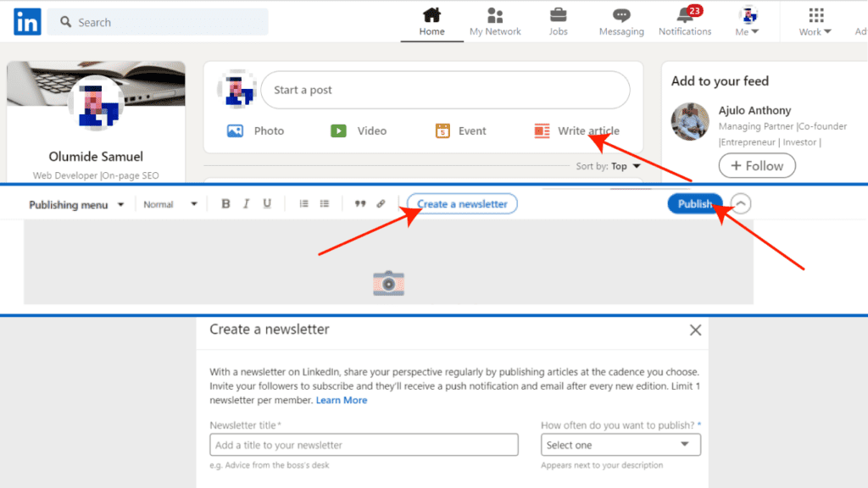Viewport: 868px width, 488px height.
Task: Attach a Photo to a post
Action: click(257, 130)
